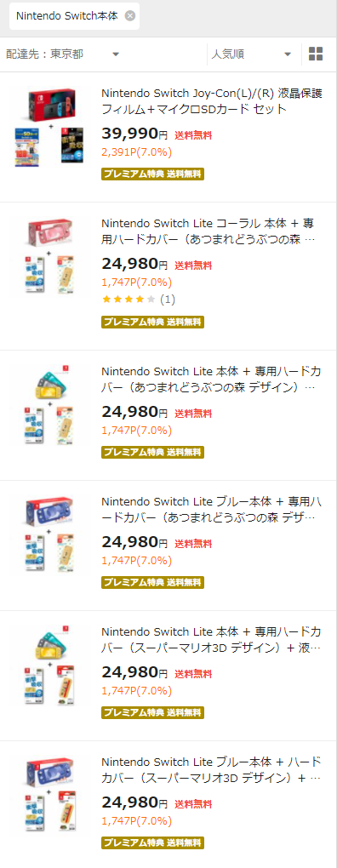Expand the 人気順 sort dropdown
Image resolution: width=337 pixels, height=868 pixels.
click(x=251, y=54)
